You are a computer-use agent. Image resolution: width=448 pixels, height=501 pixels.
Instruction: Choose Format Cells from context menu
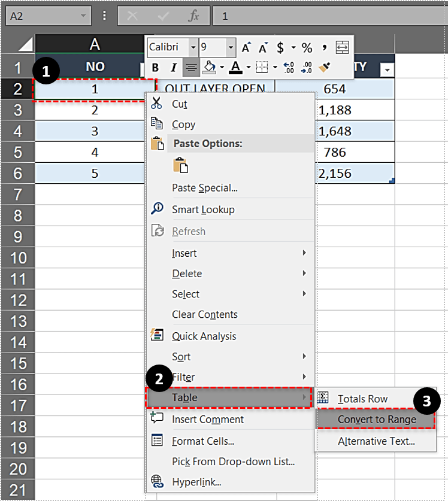[x=202, y=441]
